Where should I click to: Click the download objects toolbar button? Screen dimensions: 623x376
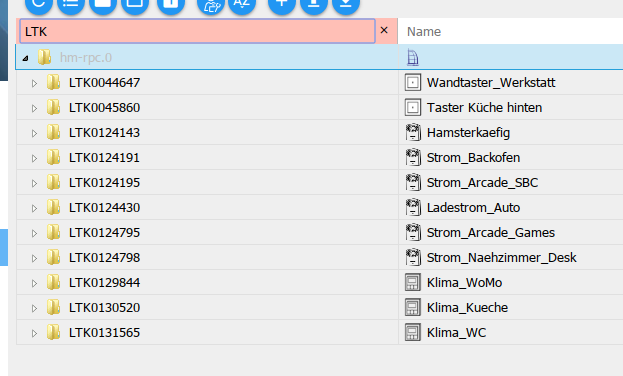(346, 4)
